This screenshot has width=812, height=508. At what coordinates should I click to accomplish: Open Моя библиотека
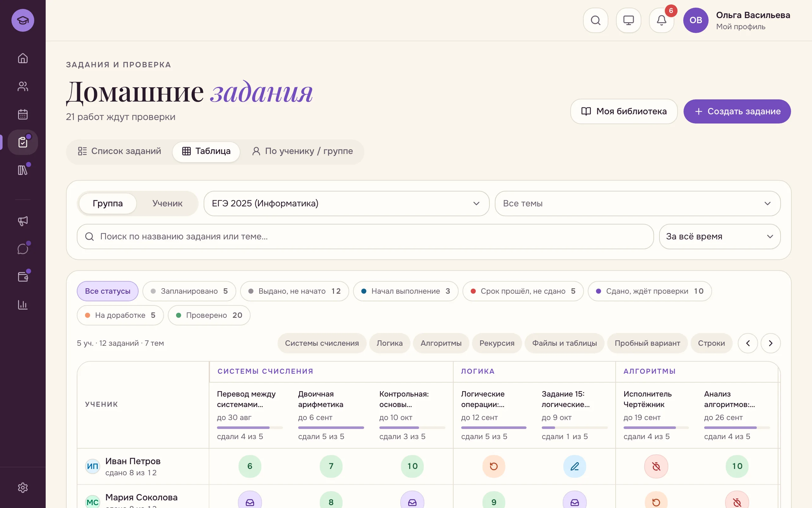point(624,111)
